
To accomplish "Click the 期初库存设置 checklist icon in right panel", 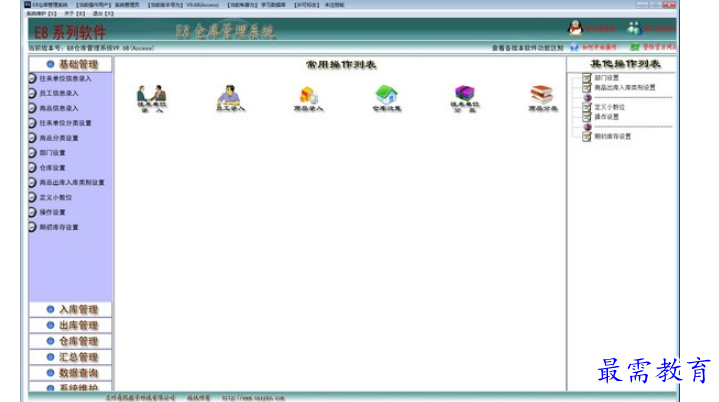I will (587, 136).
